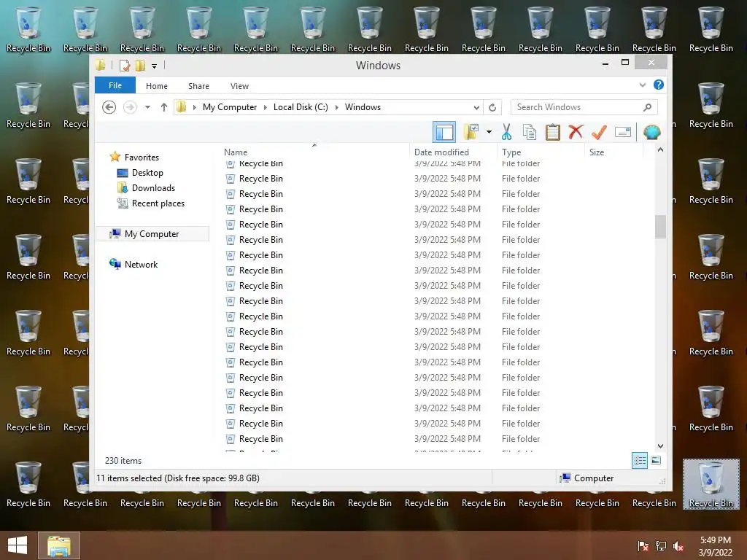
Task: Click the taskbar clock showing 5:49 PM
Action: (x=715, y=545)
